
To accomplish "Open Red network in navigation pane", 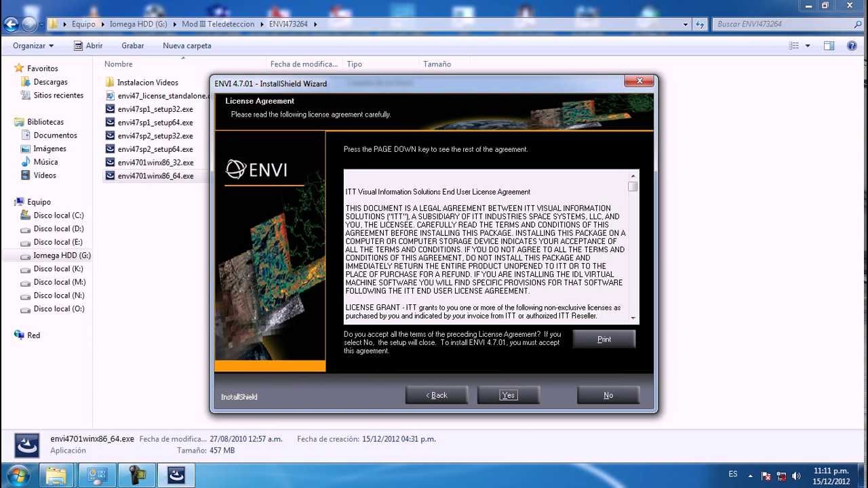I will 33,335.
